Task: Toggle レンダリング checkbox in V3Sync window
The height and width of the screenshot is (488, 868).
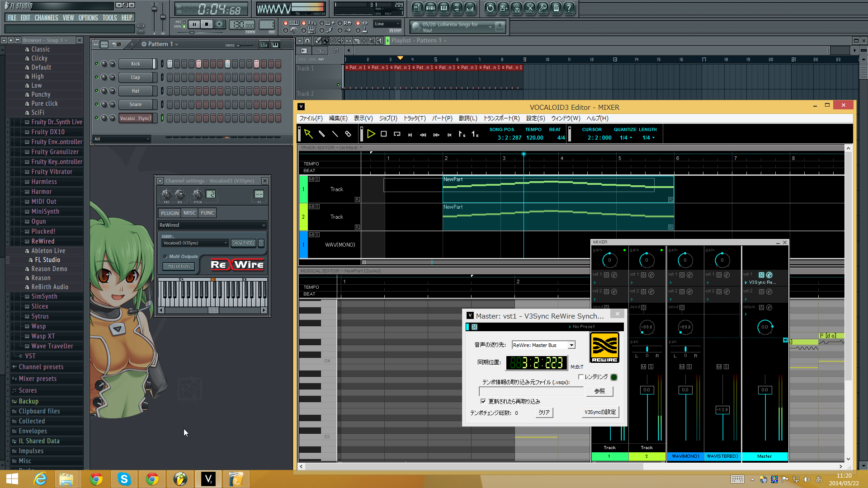Action: tap(581, 377)
